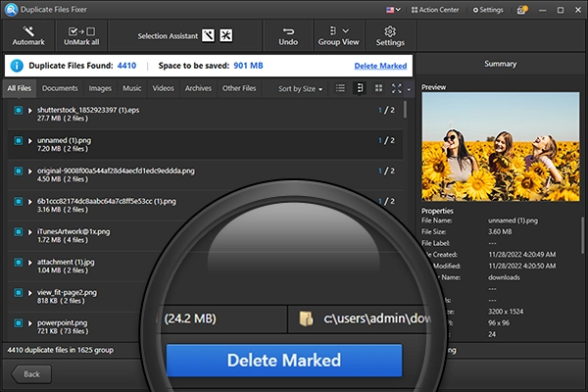Click '4410 duplicate files in 1625 group' status
Image resolution: width=588 pixels, height=392 pixels.
point(61,350)
